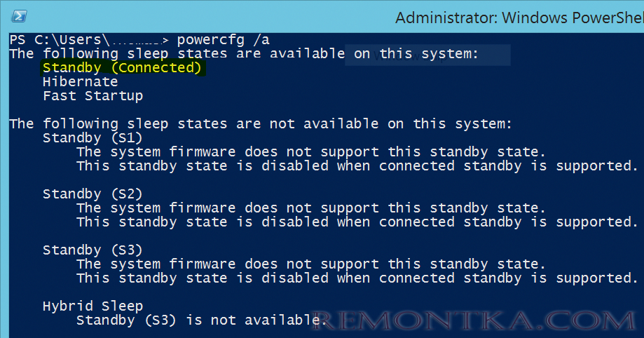Click the highlighted Standby (Connected) line

tap(122, 68)
